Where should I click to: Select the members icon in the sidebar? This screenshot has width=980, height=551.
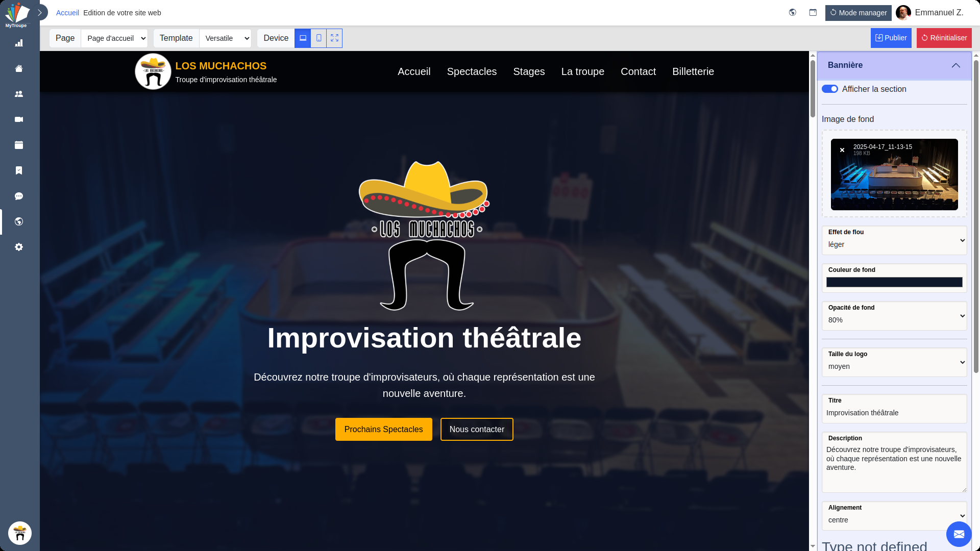[19, 94]
